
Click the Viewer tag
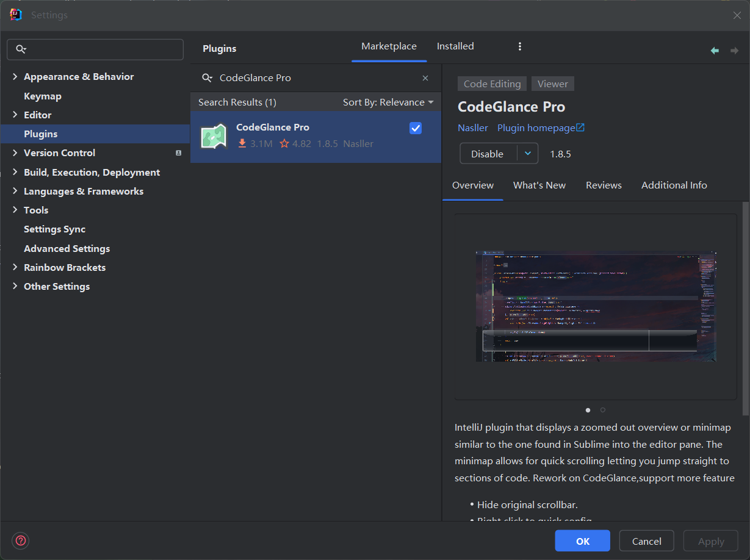click(553, 84)
